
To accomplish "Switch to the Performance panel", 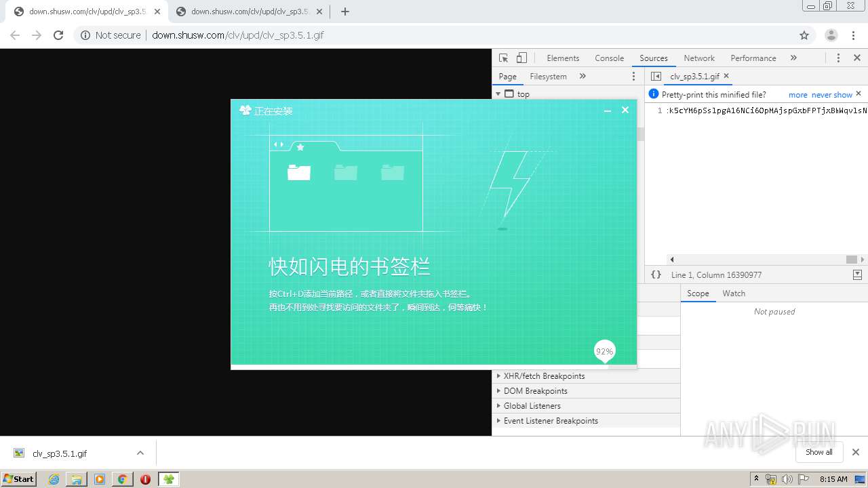I will 753,58.
